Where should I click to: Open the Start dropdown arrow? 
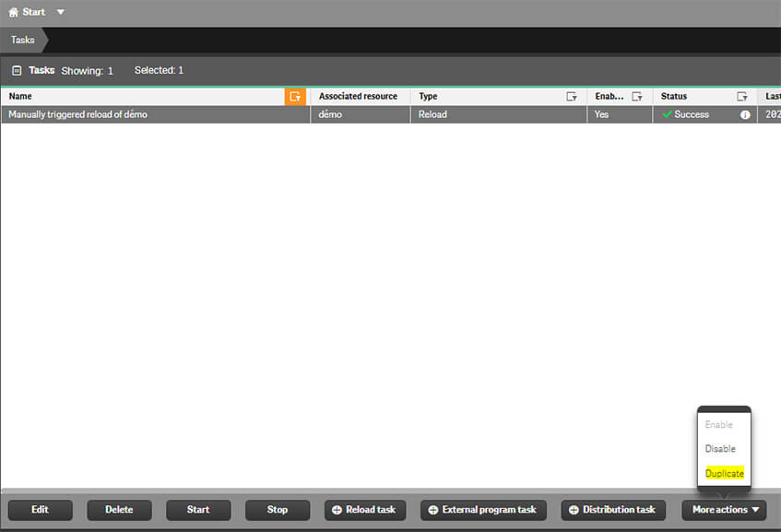click(60, 12)
